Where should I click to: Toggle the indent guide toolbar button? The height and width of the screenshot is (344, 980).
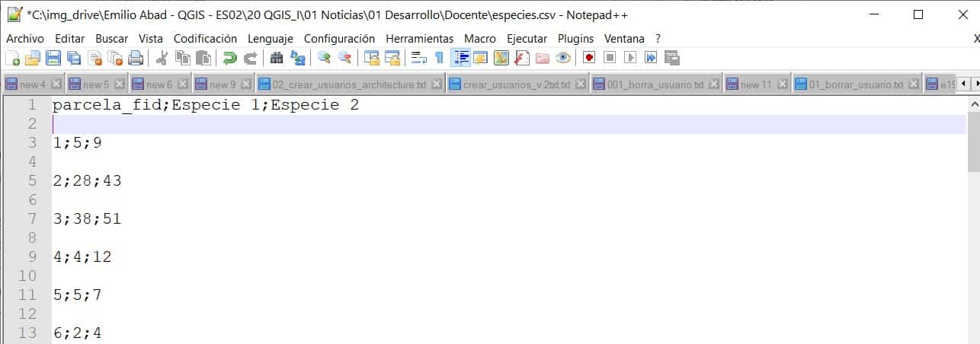coord(460,58)
